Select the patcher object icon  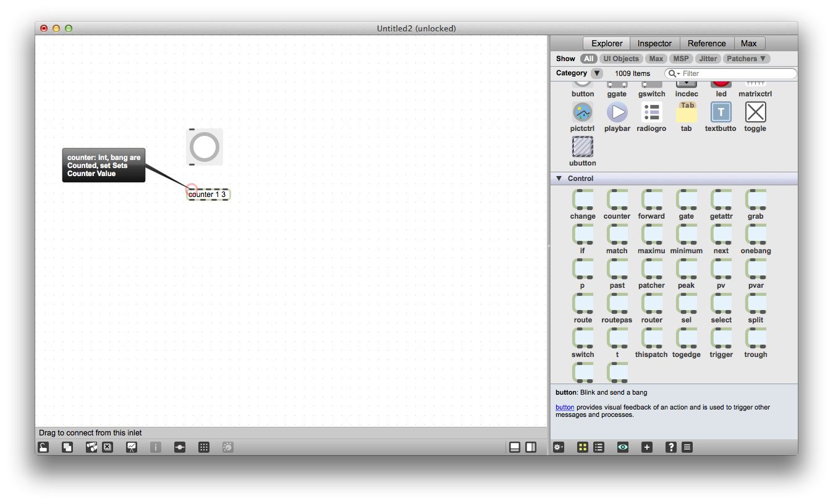pyautogui.click(x=651, y=269)
